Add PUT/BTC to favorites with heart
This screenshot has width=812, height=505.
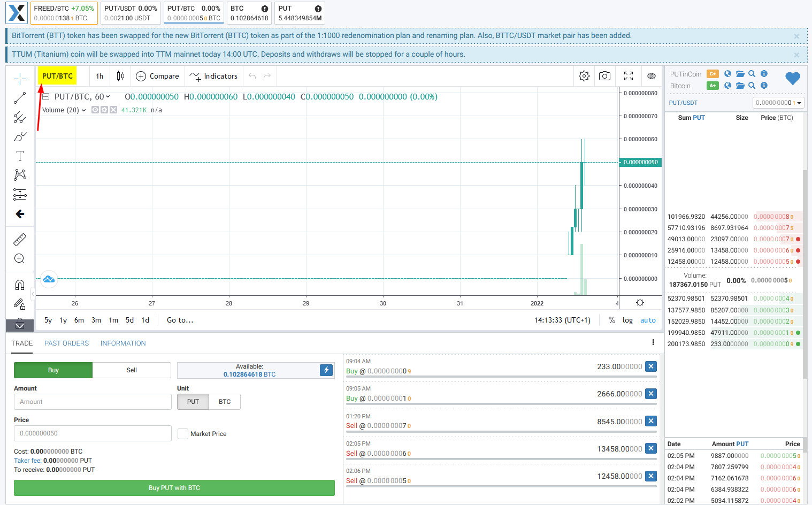pyautogui.click(x=793, y=79)
